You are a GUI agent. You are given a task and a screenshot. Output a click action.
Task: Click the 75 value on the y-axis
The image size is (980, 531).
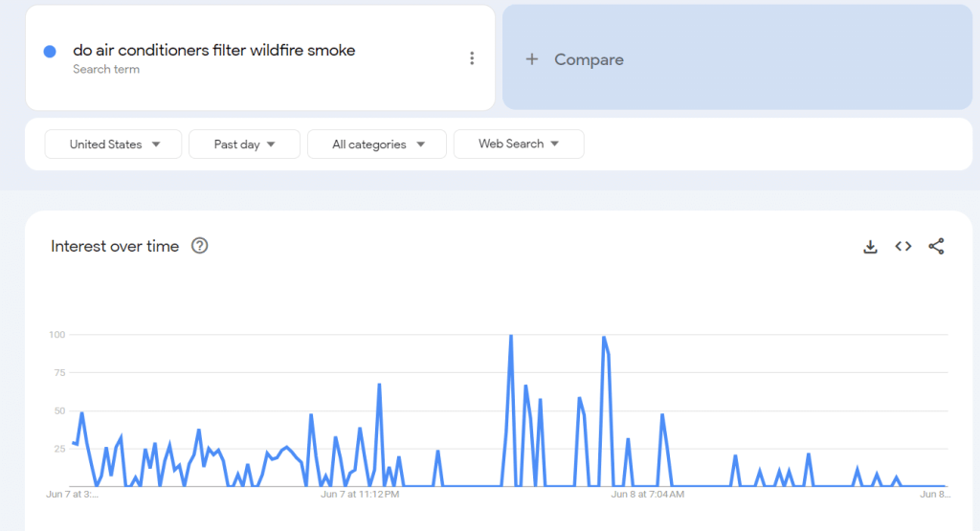click(x=57, y=372)
